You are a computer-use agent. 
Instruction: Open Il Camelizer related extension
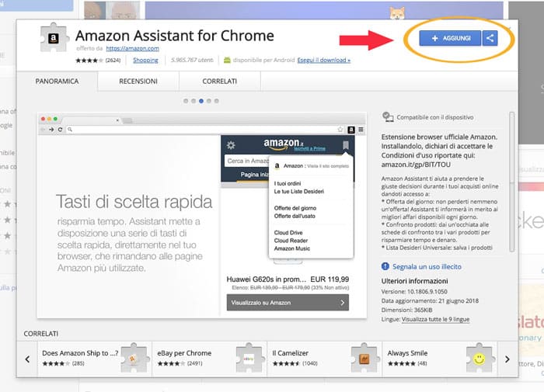(x=325, y=359)
